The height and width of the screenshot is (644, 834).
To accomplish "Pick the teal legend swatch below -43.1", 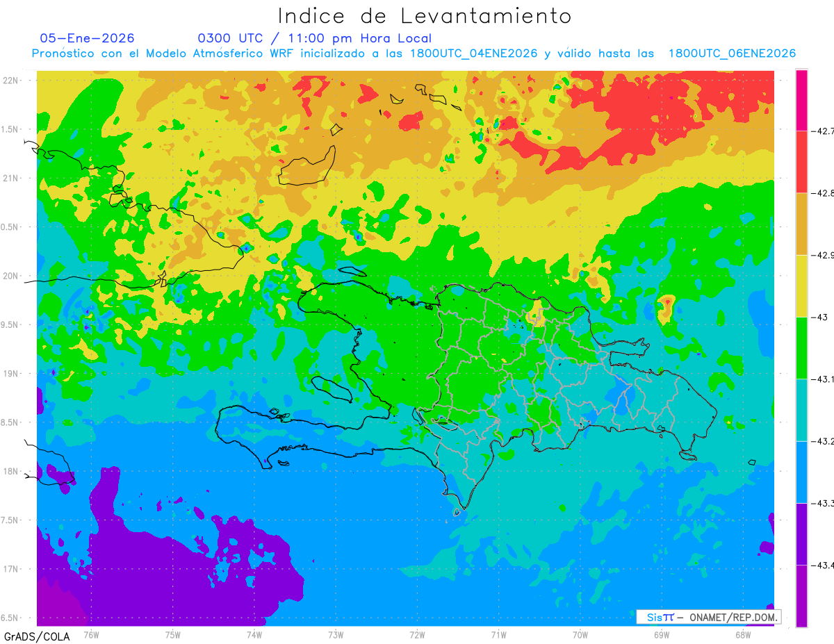I will tap(801, 410).
